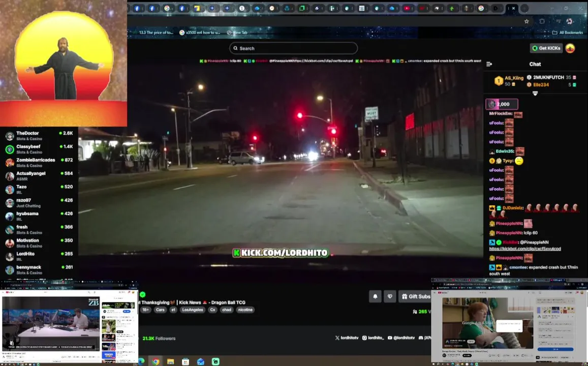The width and height of the screenshot is (588, 366).
Task: Click the pinned 2,000 badge in chat
Action: tap(502, 104)
